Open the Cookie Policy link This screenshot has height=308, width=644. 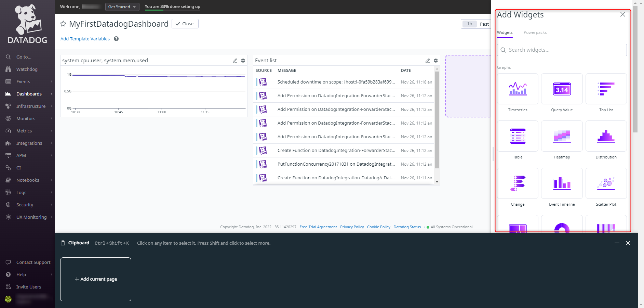[x=379, y=227]
